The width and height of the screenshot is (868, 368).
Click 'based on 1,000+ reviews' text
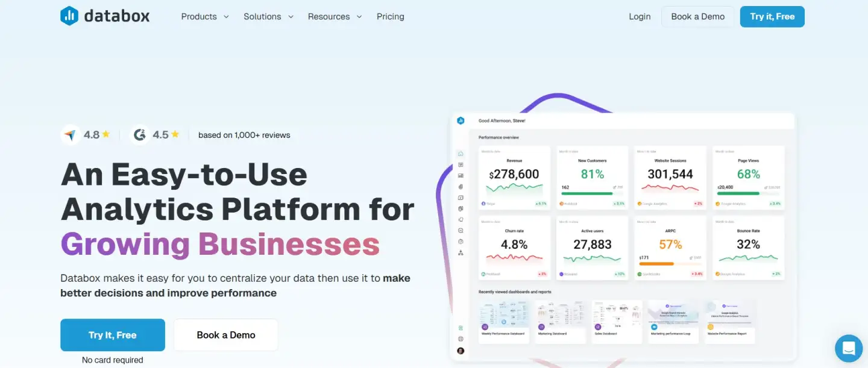244,135
